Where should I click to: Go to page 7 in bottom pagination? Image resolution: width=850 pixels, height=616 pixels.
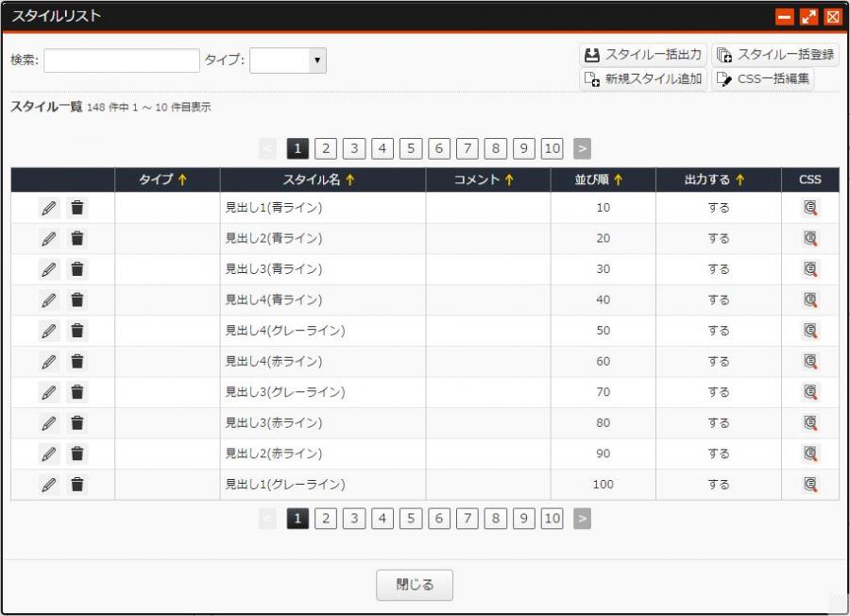(467, 519)
